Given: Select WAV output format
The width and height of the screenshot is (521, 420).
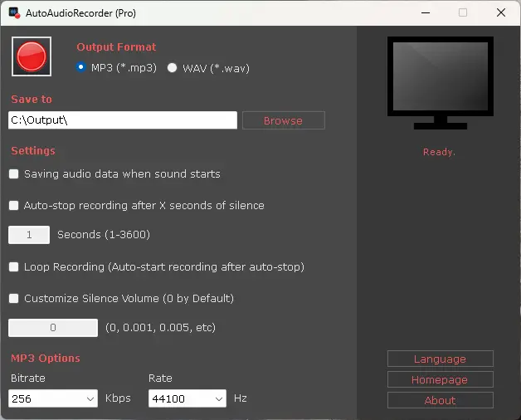Looking at the screenshot, I should pyautogui.click(x=173, y=68).
